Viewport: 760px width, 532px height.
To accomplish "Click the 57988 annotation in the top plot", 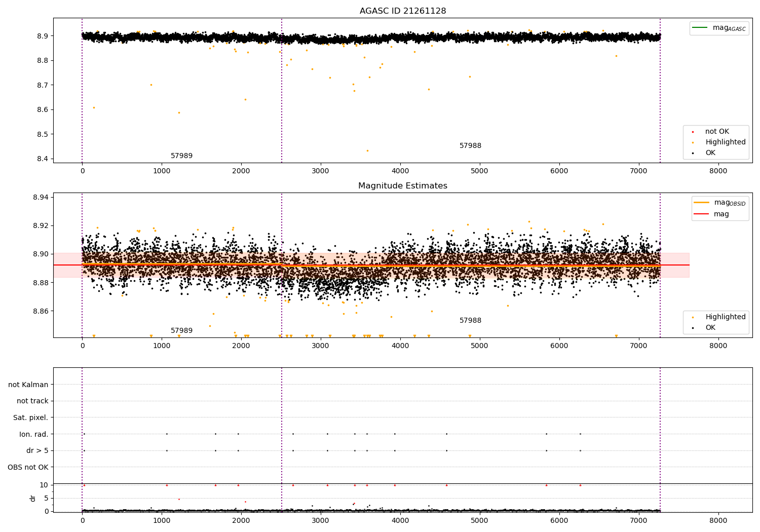I will point(471,146).
